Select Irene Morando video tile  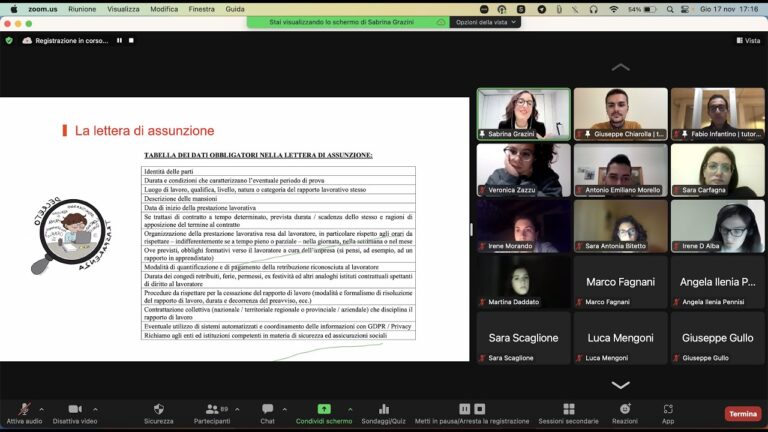coord(524,226)
